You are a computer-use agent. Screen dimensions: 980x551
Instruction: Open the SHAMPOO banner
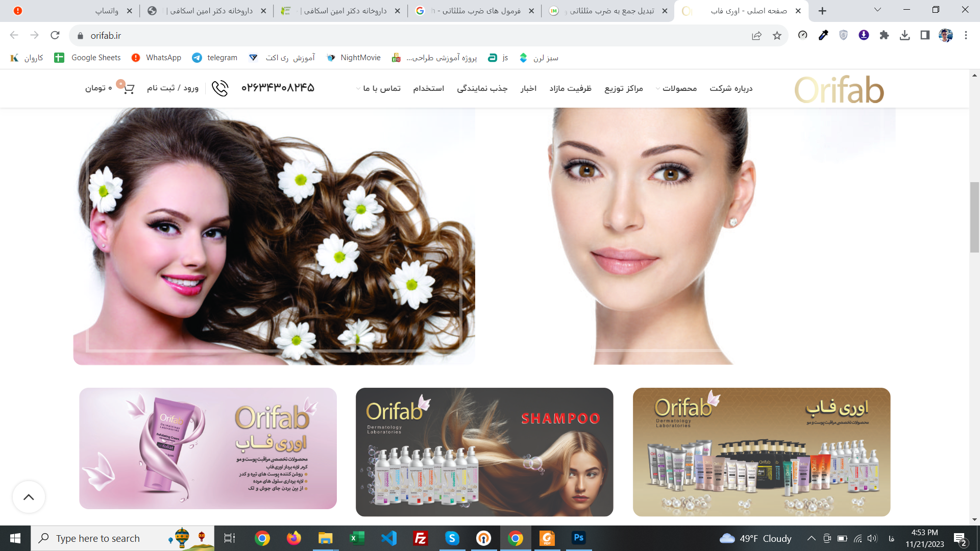click(484, 452)
